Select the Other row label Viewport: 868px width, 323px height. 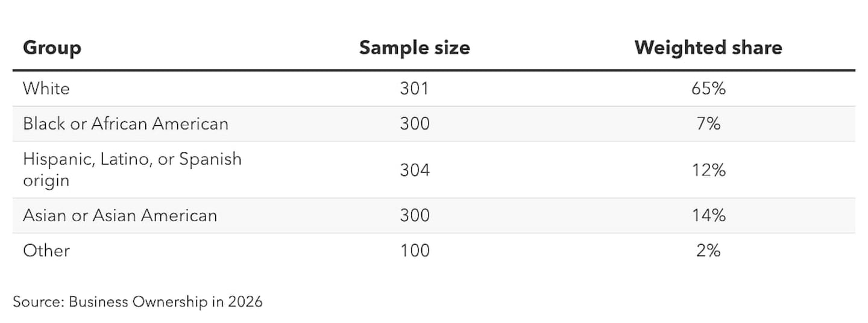tap(46, 250)
